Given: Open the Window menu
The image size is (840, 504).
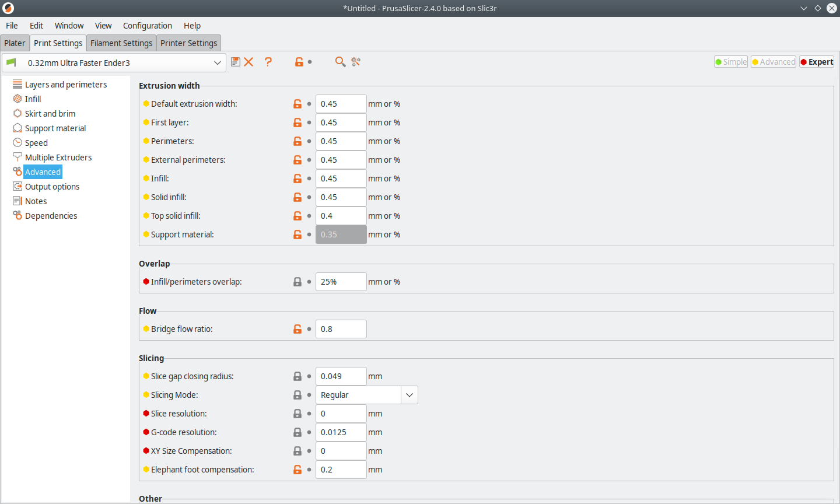Looking at the screenshot, I should (69, 26).
